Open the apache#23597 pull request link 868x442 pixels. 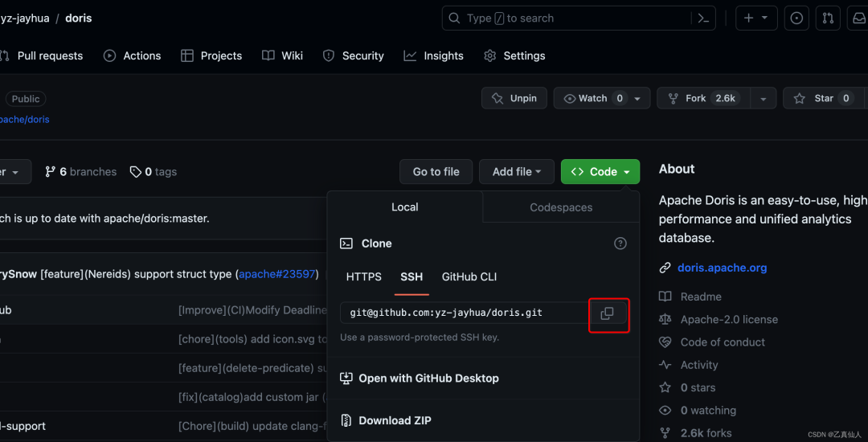[x=277, y=274]
